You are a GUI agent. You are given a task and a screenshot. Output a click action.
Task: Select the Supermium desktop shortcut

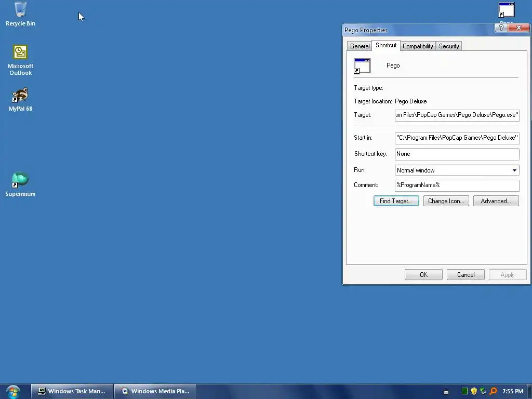(x=20, y=184)
